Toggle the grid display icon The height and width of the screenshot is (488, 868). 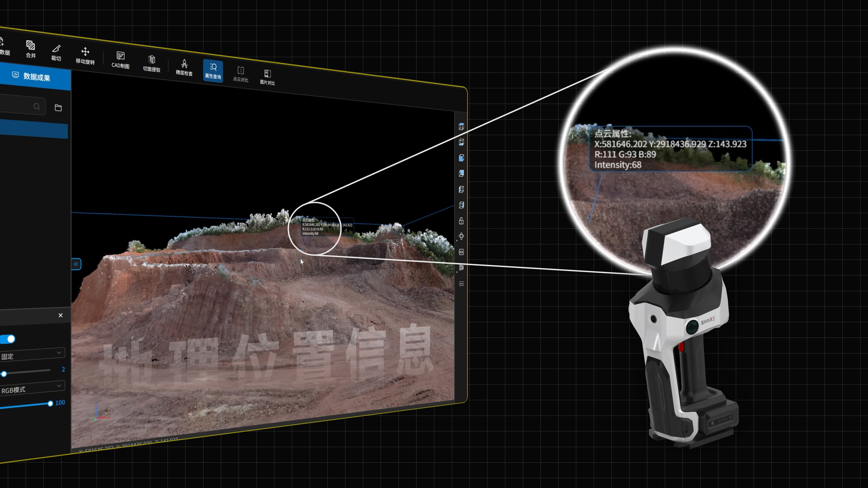(x=461, y=268)
